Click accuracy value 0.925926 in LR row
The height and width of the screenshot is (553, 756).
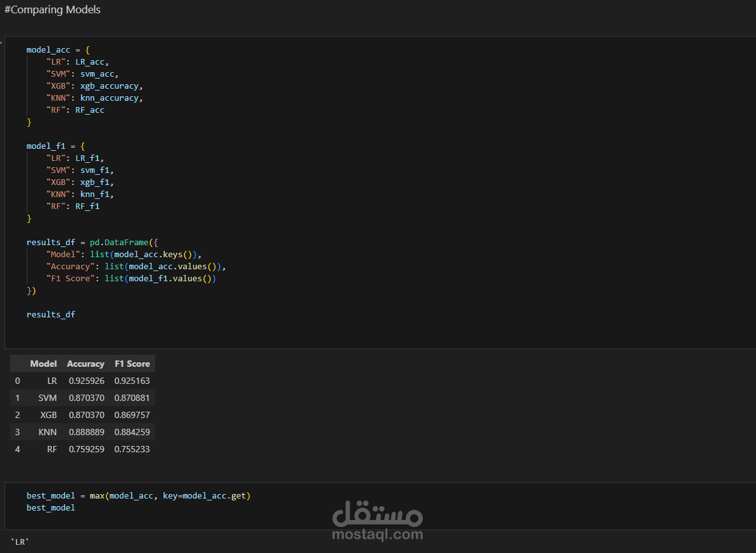pos(86,381)
